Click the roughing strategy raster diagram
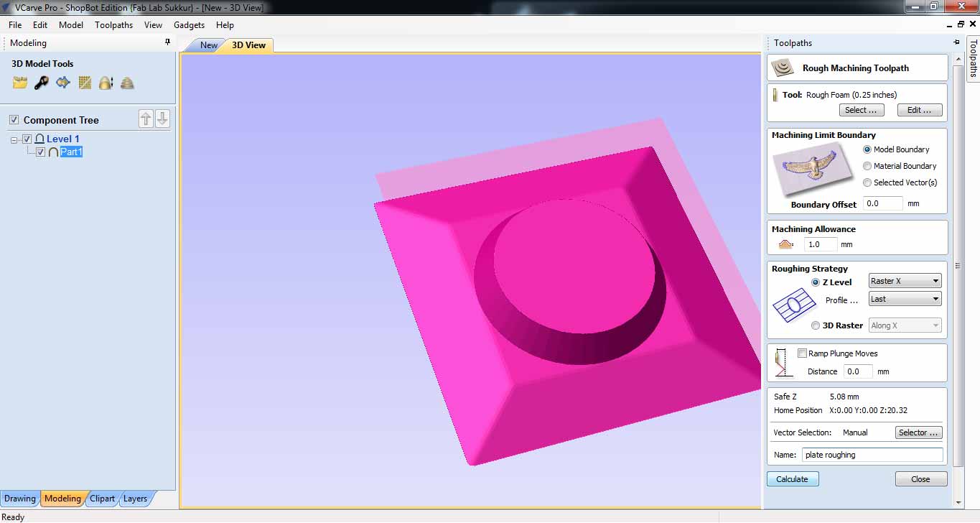This screenshot has height=523, width=980. pos(795,304)
